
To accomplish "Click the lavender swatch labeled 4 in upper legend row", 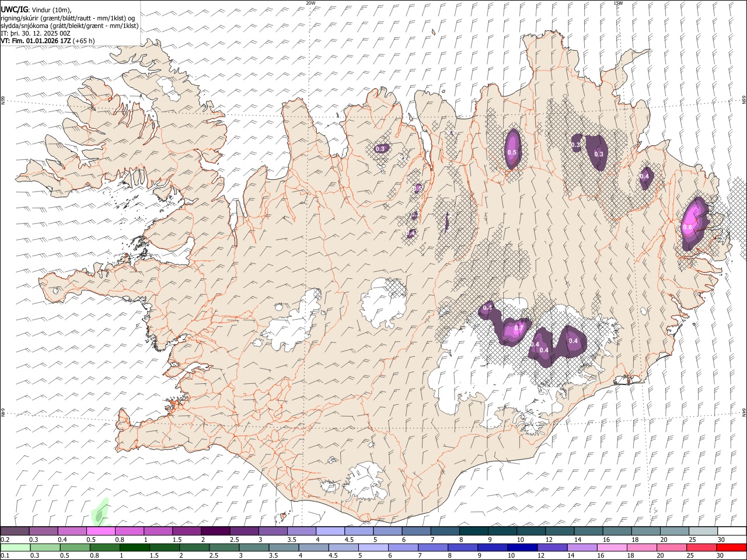I will click(330, 531).
